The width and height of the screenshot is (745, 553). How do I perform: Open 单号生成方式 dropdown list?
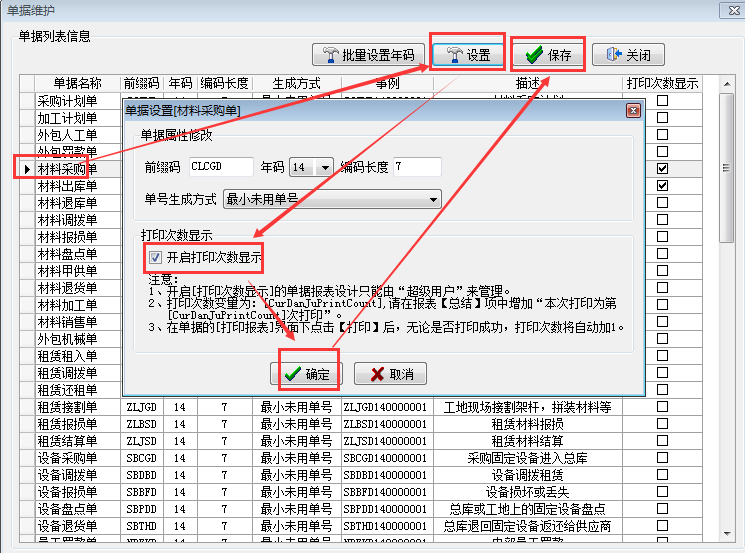click(x=432, y=200)
